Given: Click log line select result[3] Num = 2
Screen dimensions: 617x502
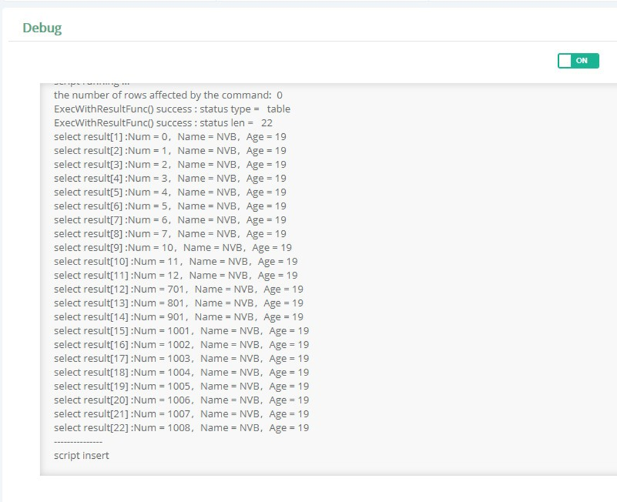Looking at the screenshot, I should tap(170, 164).
